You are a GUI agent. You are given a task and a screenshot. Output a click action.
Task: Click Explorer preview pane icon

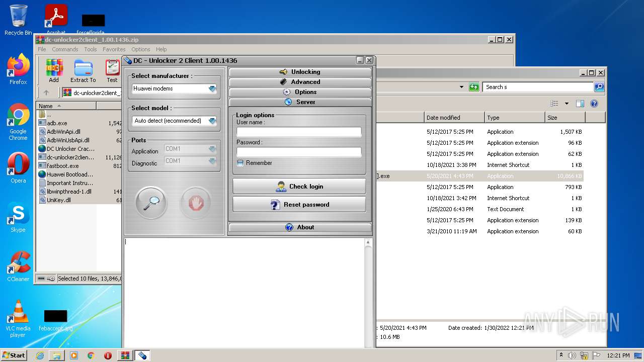coord(580,104)
